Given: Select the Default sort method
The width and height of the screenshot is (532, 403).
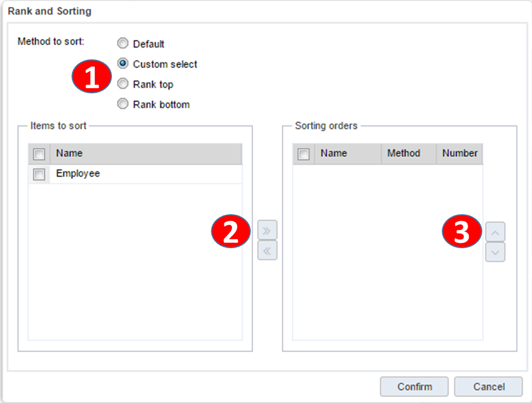Looking at the screenshot, I should [x=122, y=43].
